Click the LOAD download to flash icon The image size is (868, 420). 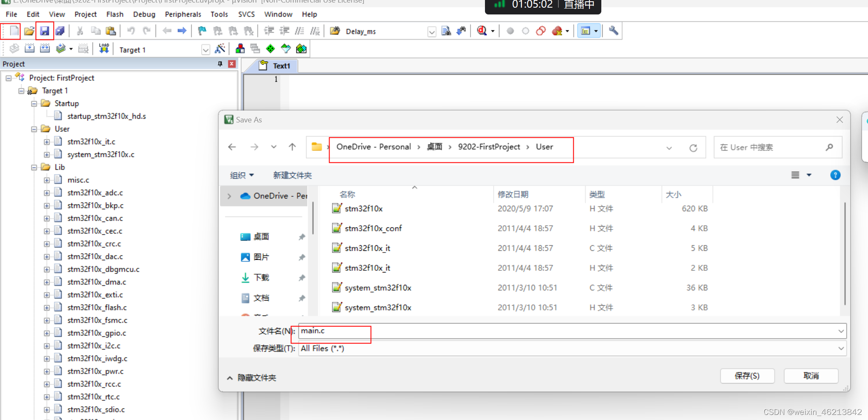pos(104,49)
